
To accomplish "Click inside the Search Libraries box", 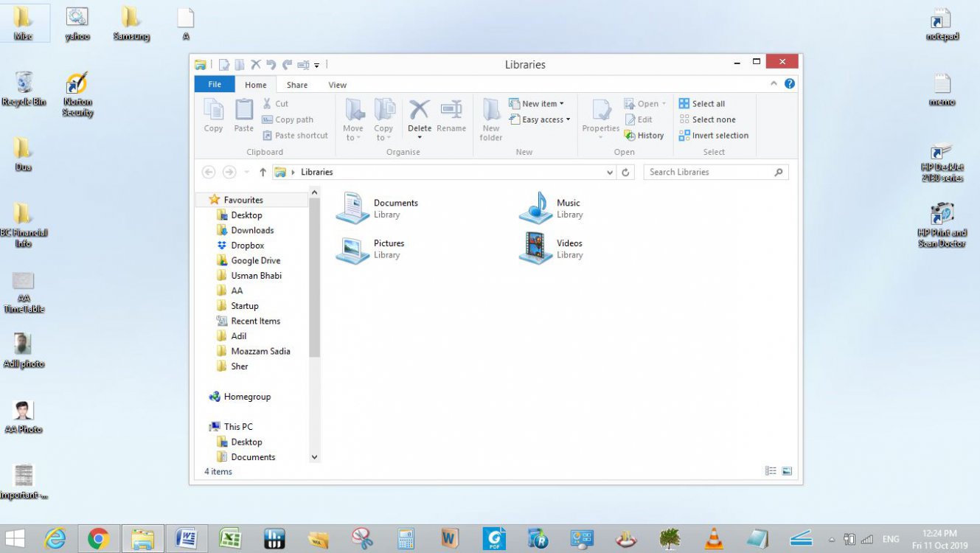I will [x=708, y=172].
